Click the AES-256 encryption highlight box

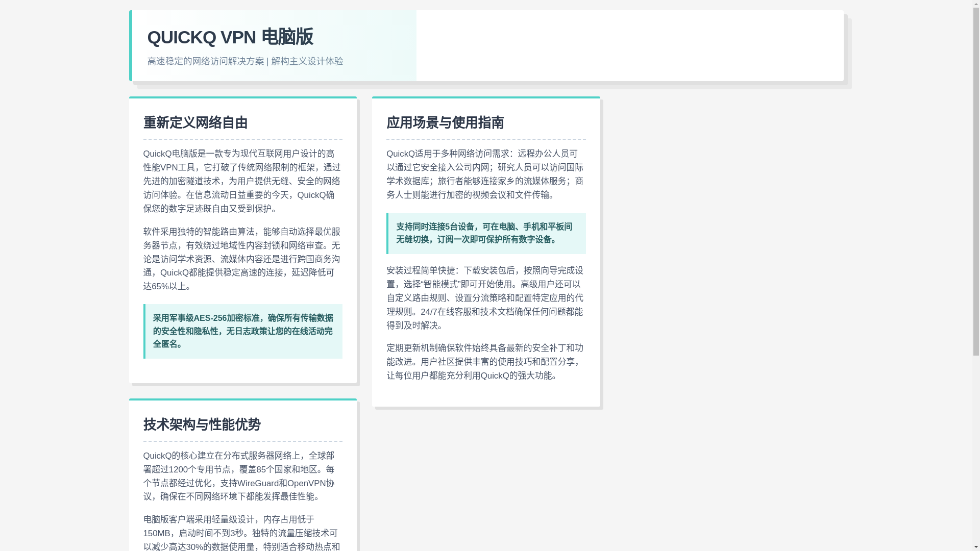(x=242, y=331)
